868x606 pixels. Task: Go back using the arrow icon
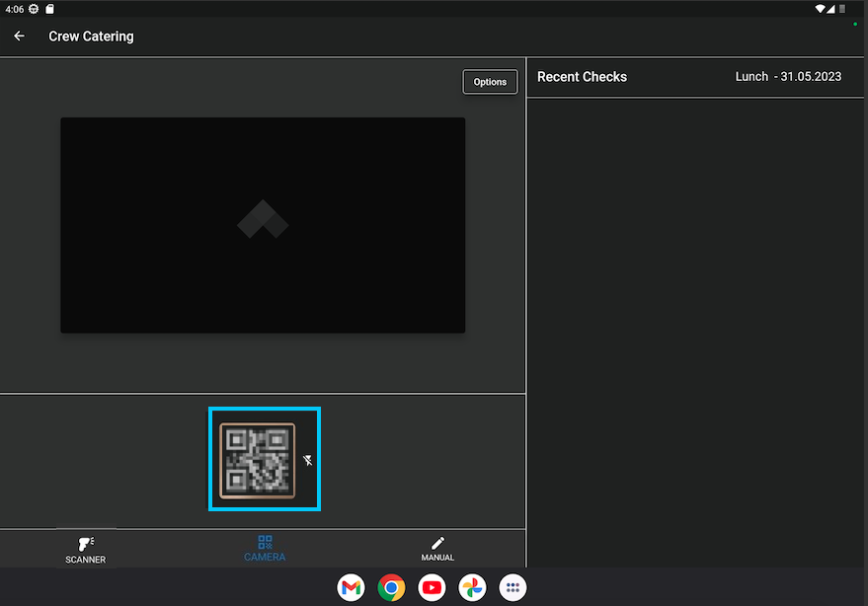click(x=20, y=36)
